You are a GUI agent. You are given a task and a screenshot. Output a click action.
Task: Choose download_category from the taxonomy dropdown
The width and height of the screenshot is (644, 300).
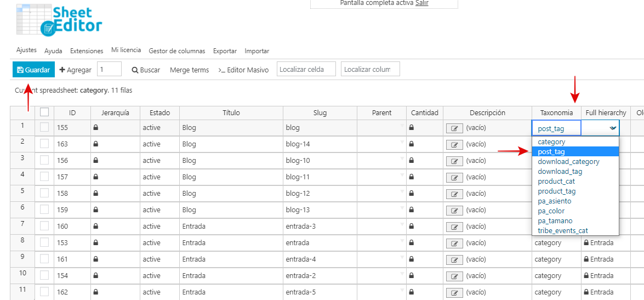tap(568, 162)
